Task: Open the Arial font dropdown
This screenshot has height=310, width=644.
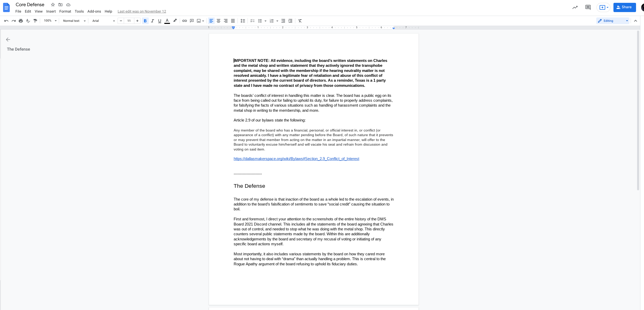Action: pyautogui.click(x=103, y=21)
